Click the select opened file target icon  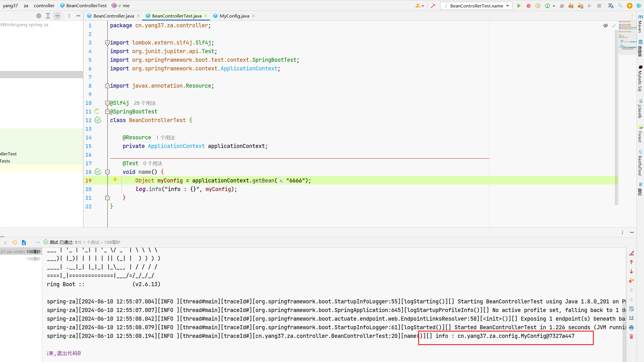(x=39, y=16)
